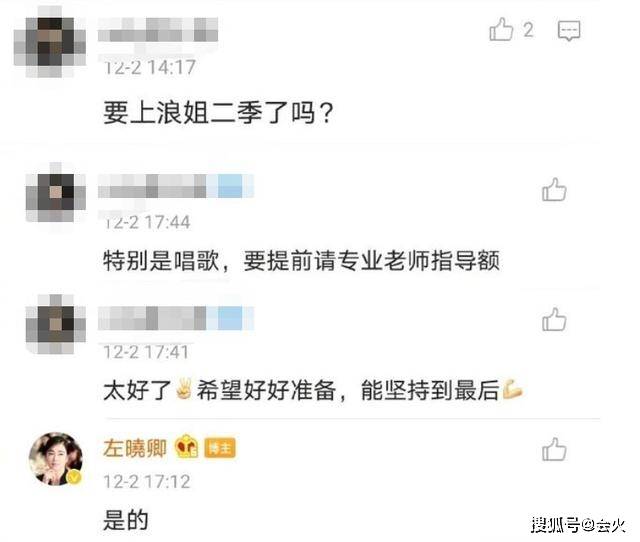Click the 博主 badge
The width and height of the screenshot is (640, 542).
(x=220, y=448)
